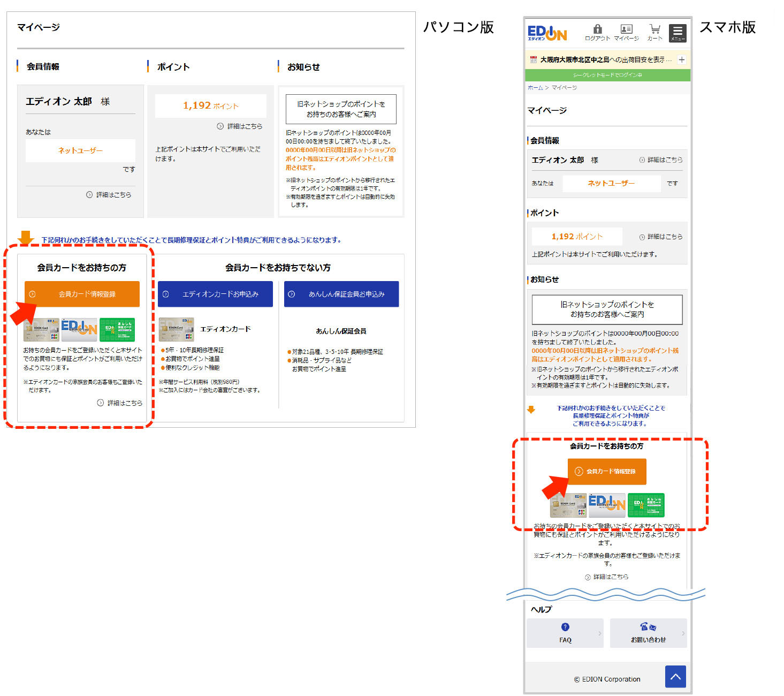
Task: Tap 詳細はこちら beside エディオン 太郎 in mobile view
Action: (x=661, y=160)
